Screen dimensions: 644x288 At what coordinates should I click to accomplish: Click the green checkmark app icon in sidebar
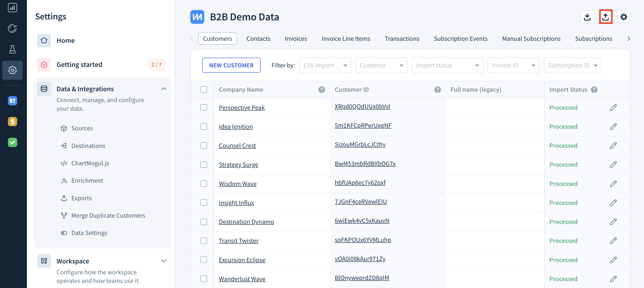coord(12,142)
